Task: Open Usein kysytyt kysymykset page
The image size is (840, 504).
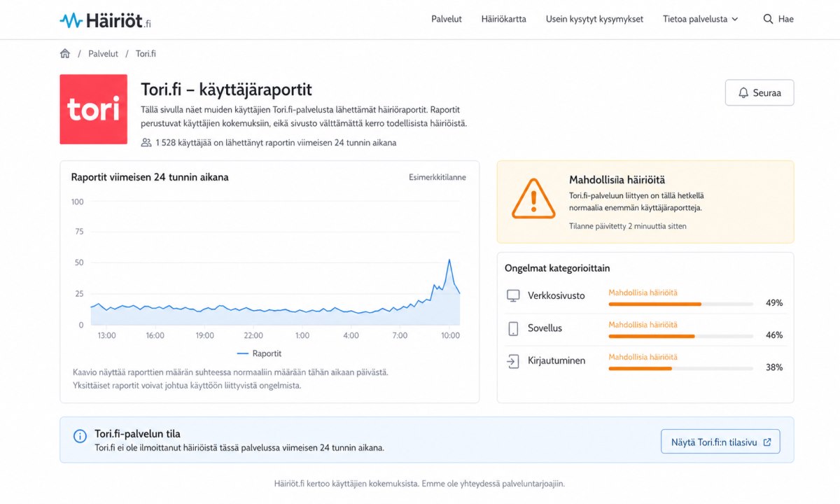Action: tap(594, 19)
